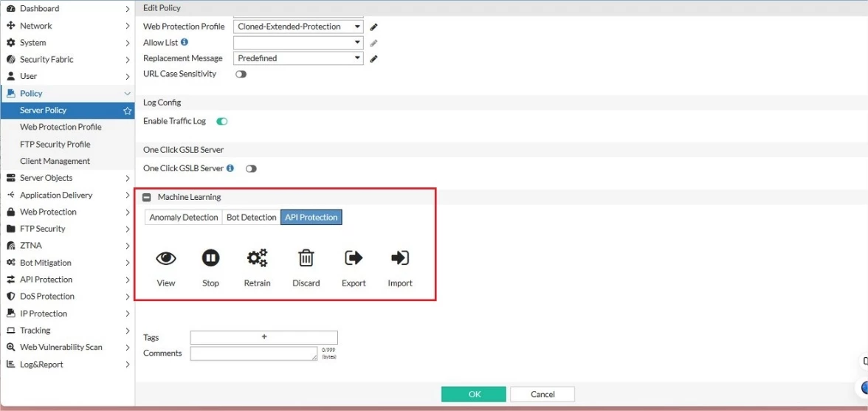This screenshot has height=411, width=868.
Task: Edit Web Protection Profile with pencil icon
Action: click(x=373, y=27)
